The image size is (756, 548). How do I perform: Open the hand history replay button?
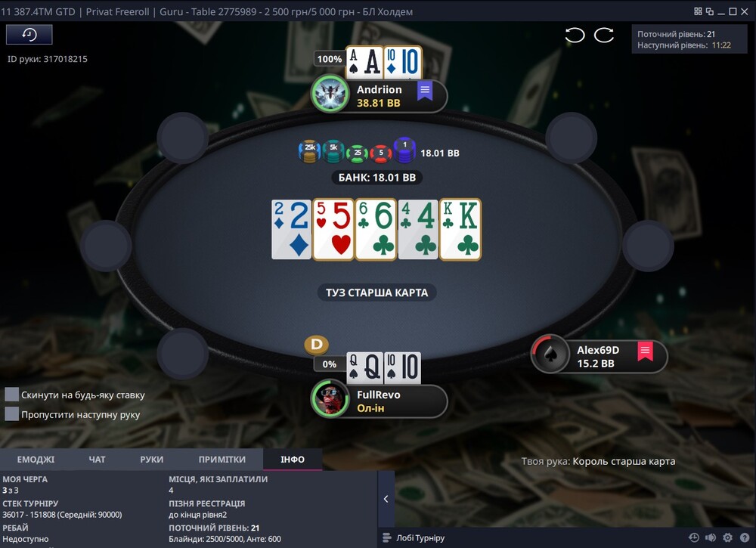tap(29, 34)
